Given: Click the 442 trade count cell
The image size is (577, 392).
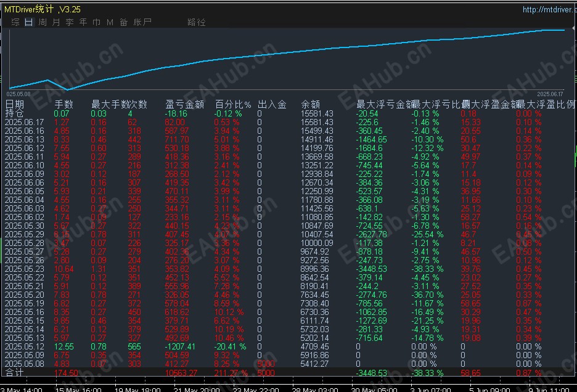Looking at the screenshot, I should click(x=134, y=139).
